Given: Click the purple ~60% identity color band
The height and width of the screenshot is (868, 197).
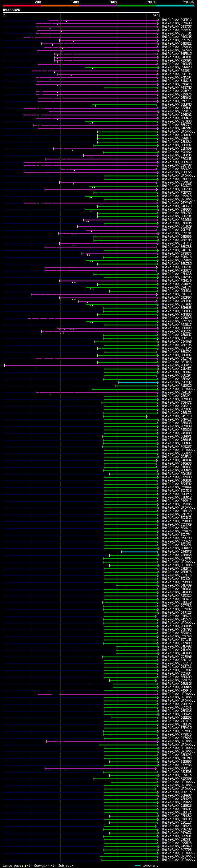Looking at the screenshot, I should coord(99,6).
